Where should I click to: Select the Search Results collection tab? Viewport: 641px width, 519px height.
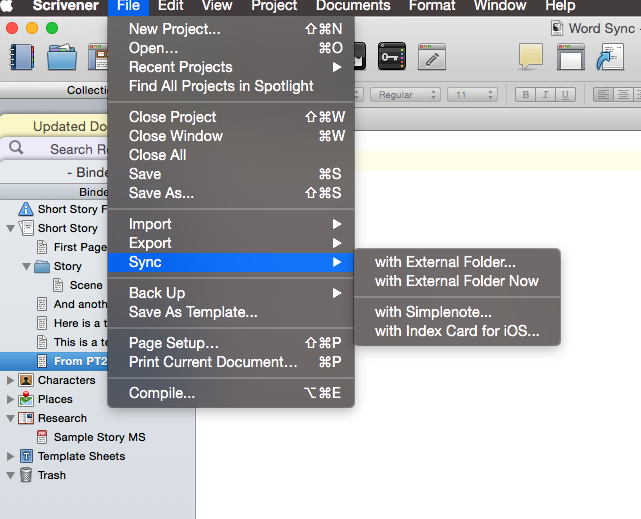55,149
